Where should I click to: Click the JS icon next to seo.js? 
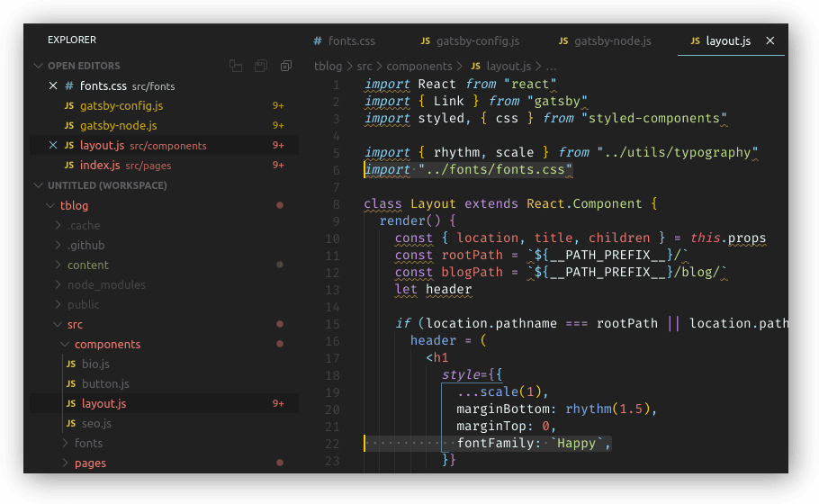69,424
